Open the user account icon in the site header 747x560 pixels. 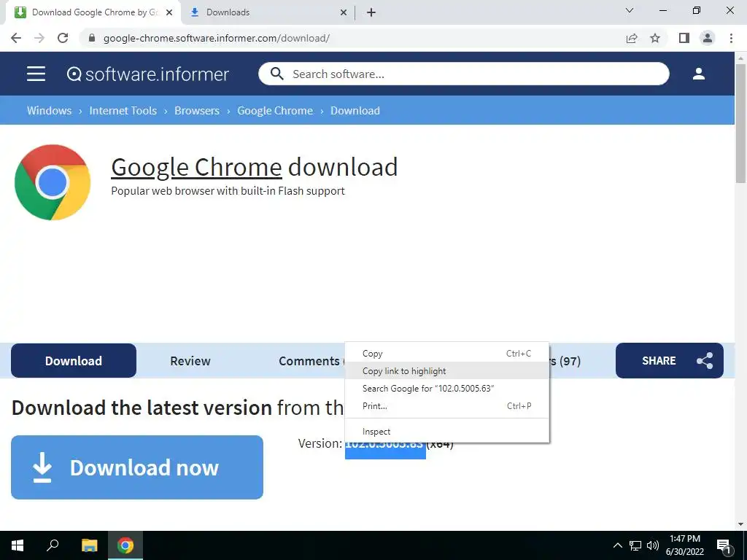pos(698,74)
